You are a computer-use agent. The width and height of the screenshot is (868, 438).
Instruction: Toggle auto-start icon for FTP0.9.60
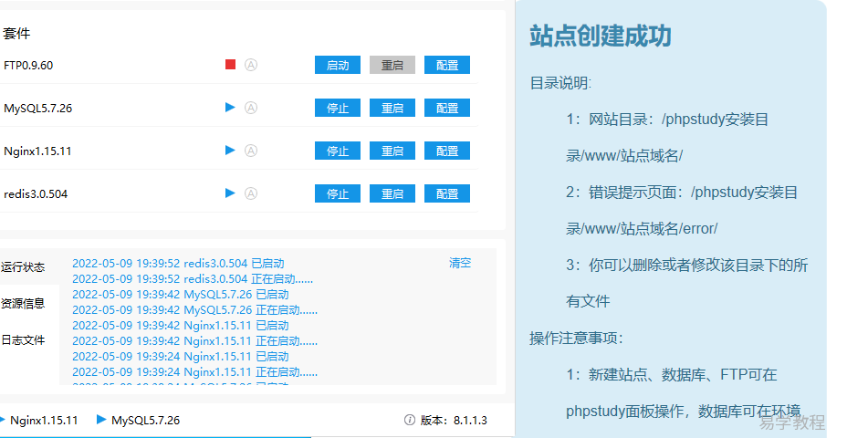click(x=251, y=65)
